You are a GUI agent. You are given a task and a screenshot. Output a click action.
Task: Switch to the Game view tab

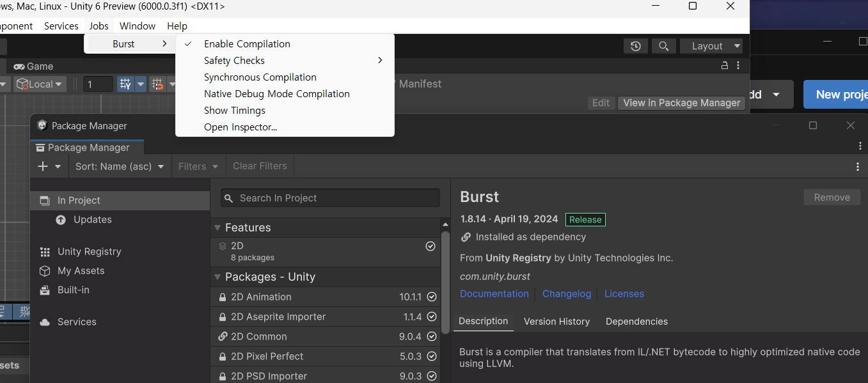(x=33, y=66)
